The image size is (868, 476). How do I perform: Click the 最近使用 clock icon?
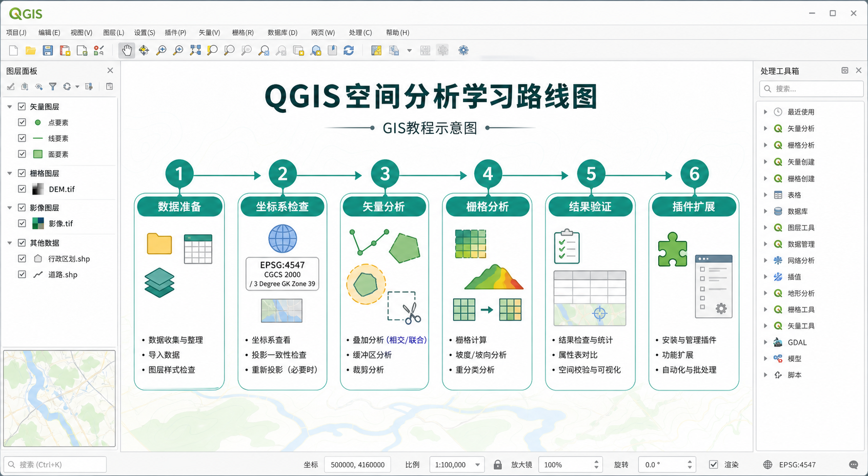pyautogui.click(x=778, y=112)
